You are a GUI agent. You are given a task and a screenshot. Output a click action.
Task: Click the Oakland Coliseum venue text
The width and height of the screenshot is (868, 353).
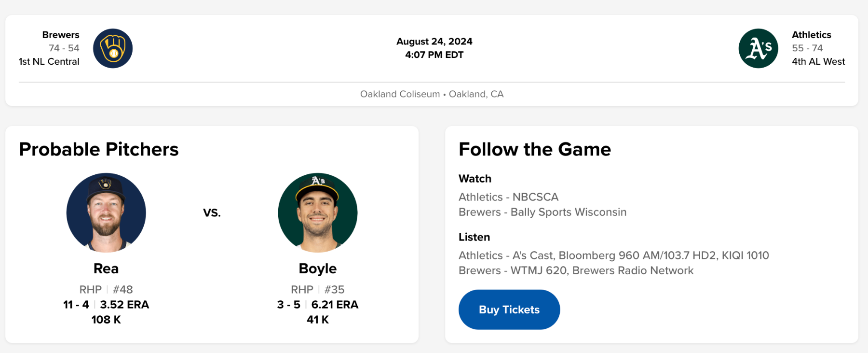(400, 94)
